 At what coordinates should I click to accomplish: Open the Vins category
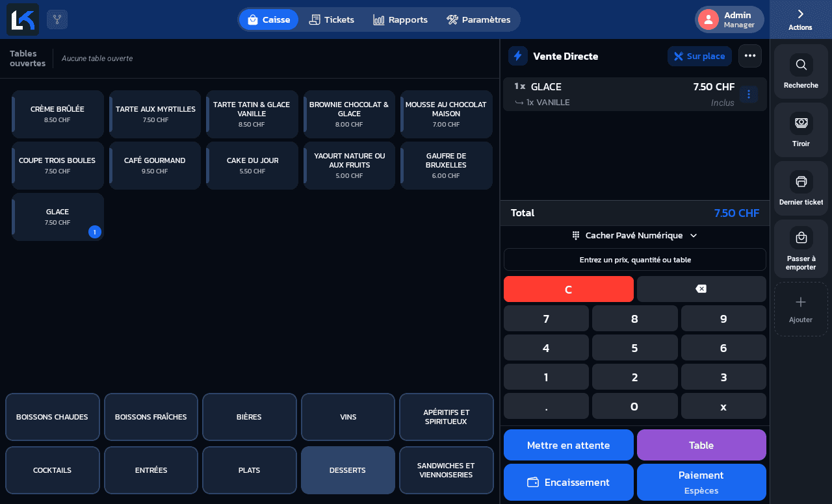pos(348,417)
